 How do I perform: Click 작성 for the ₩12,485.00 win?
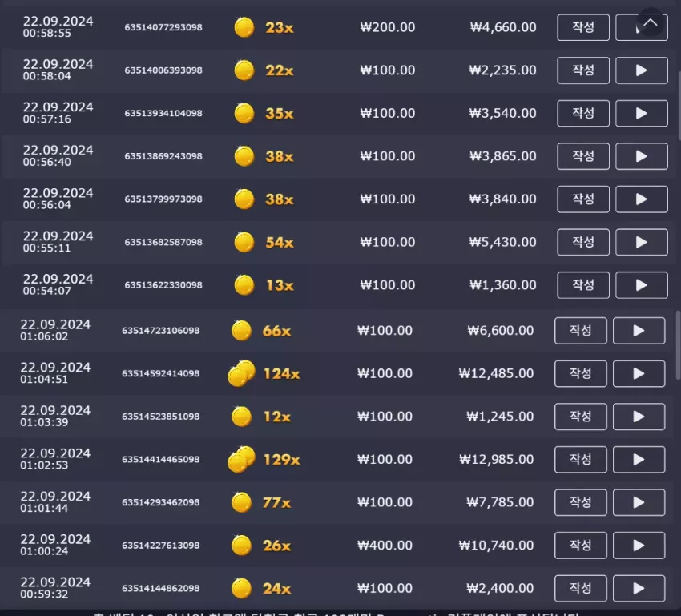point(581,373)
